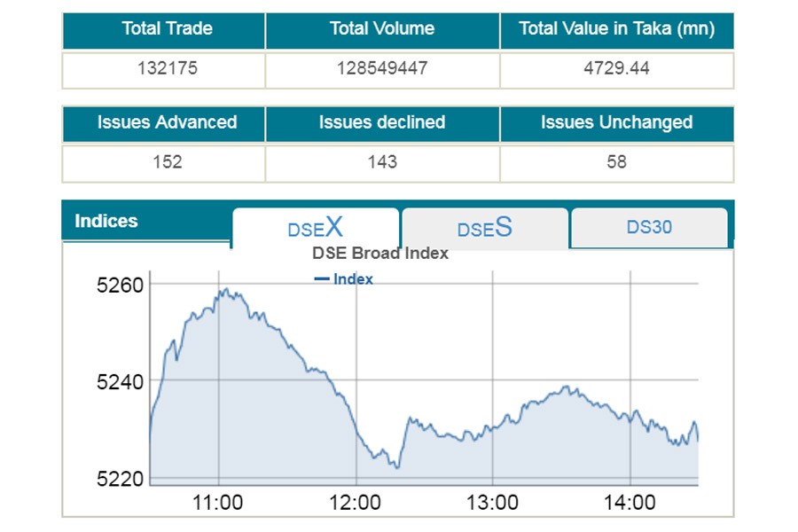
Task: Click the Indices panel heading
Action: coord(106,222)
